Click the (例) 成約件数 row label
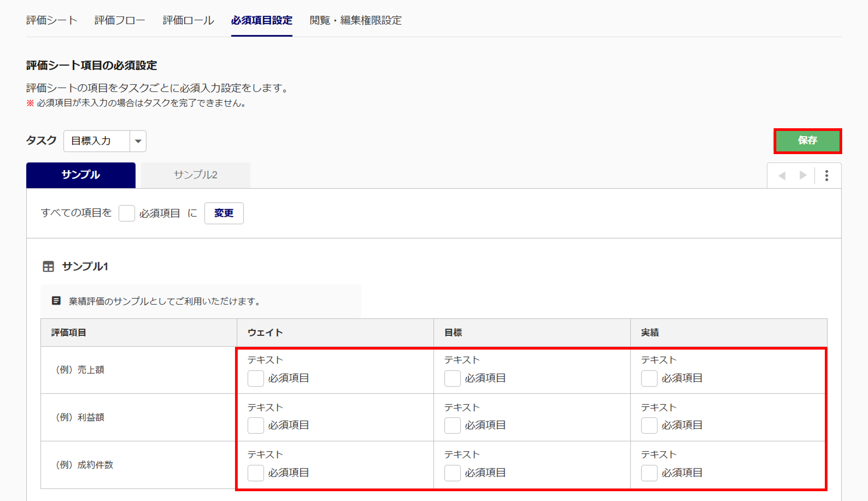 [84, 465]
